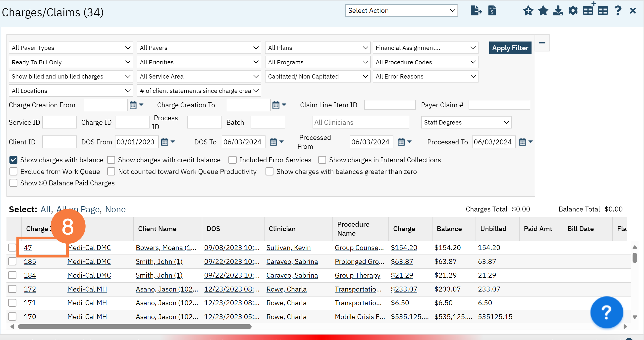
Task: Check Exclude from Work Queue
Action: click(13, 171)
